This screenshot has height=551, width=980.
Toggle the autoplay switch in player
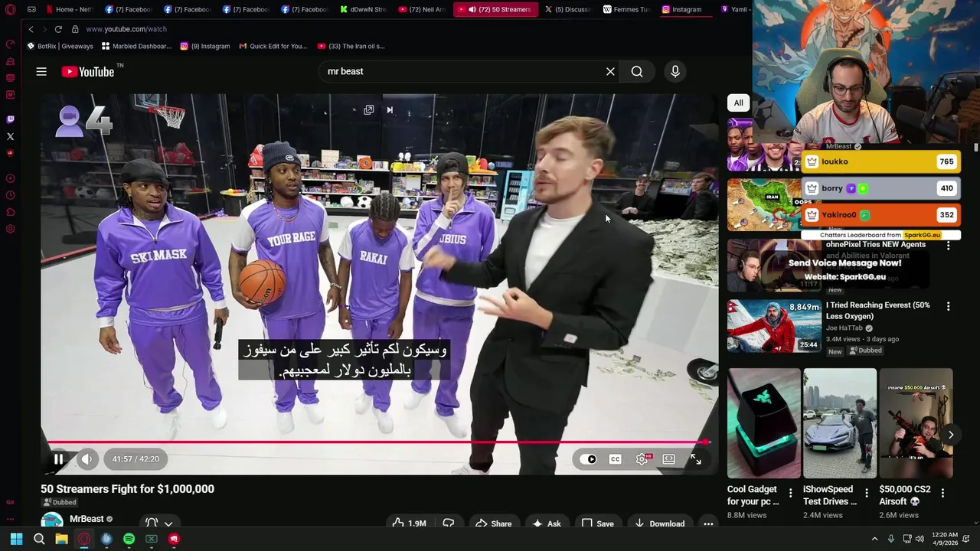point(588,459)
